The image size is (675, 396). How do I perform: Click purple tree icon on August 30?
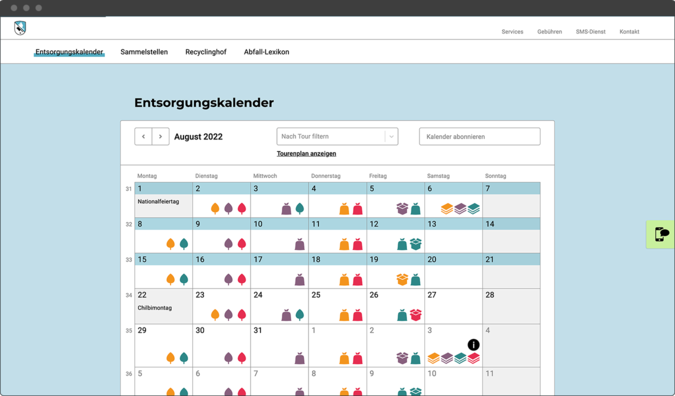tap(229, 358)
